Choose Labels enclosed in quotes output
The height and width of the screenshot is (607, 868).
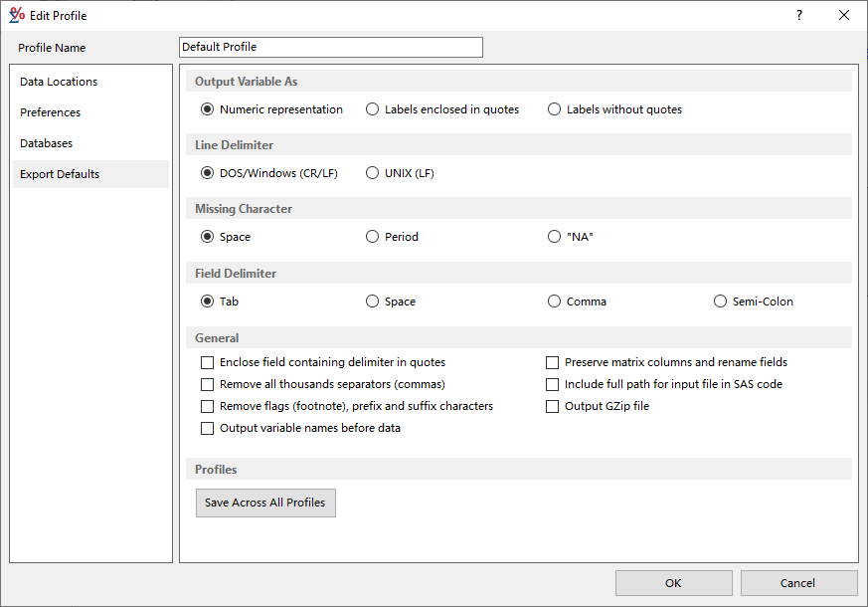(372, 109)
